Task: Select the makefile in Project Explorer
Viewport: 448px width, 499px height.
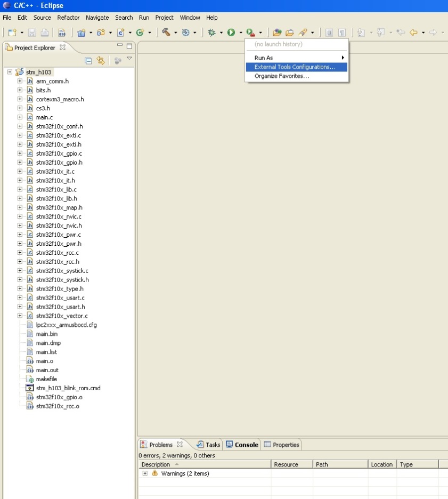Action: click(46, 379)
